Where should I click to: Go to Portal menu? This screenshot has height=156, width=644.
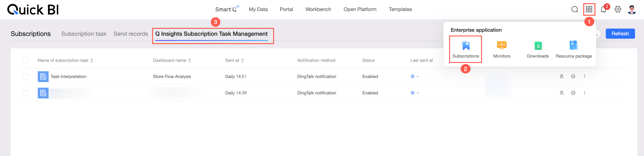pos(286,9)
